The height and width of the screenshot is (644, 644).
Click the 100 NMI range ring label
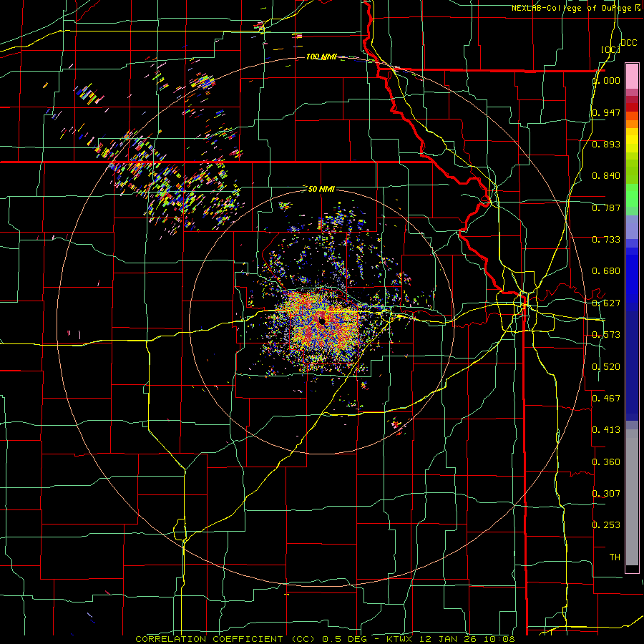[321, 57]
